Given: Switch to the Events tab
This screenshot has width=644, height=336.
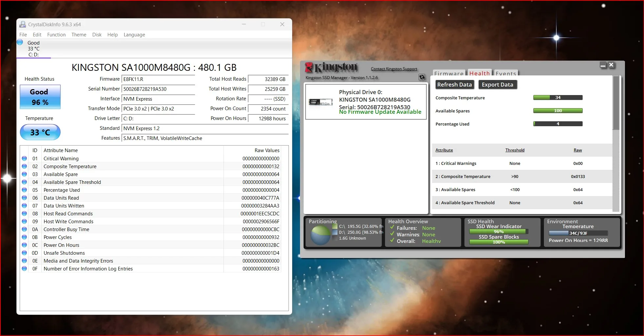Looking at the screenshot, I should coord(505,73).
